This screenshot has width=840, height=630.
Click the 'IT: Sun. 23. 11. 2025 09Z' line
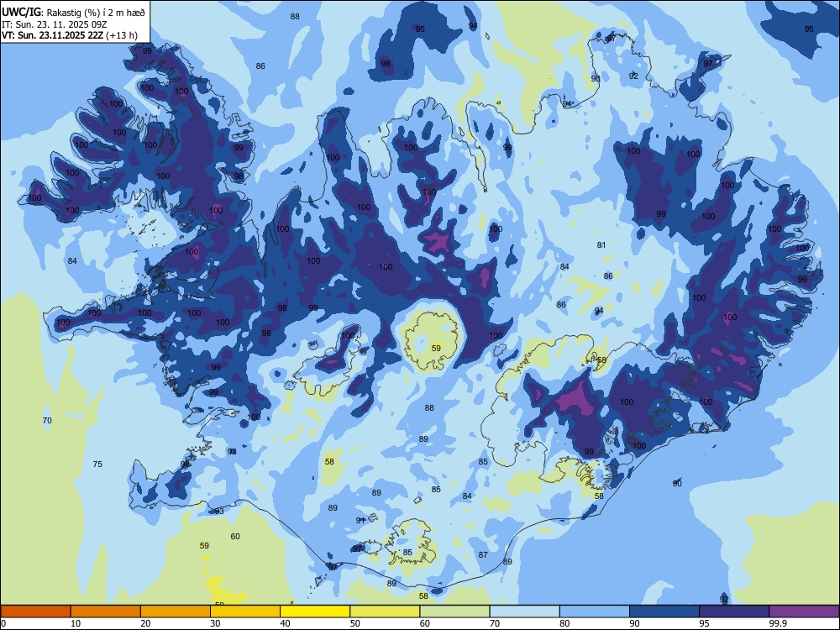(54, 24)
